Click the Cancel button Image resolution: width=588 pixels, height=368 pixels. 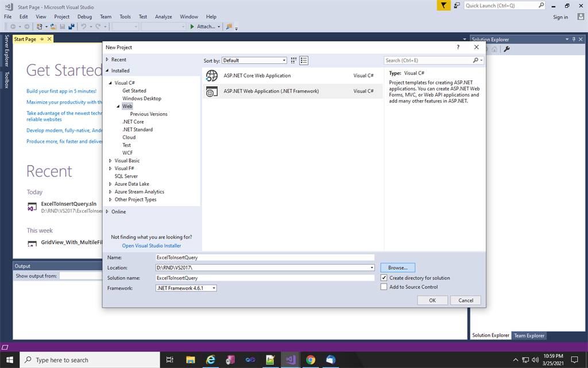[466, 300]
